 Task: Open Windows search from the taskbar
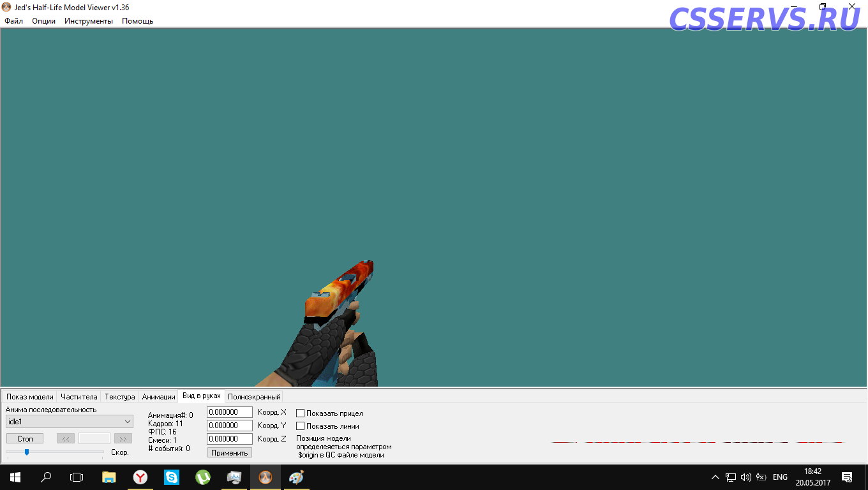46,477
